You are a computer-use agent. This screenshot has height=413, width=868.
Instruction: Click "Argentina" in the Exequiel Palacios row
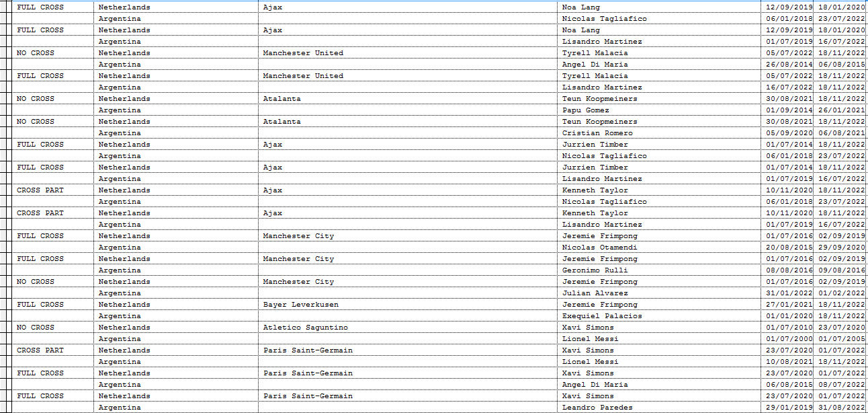click(120, 316)
